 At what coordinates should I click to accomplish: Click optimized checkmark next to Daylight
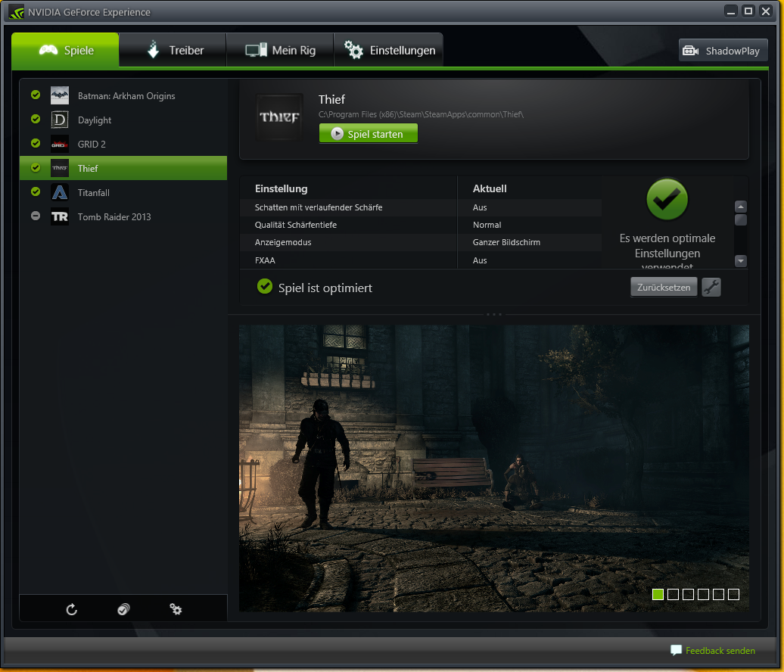click(x=36, y=119)
